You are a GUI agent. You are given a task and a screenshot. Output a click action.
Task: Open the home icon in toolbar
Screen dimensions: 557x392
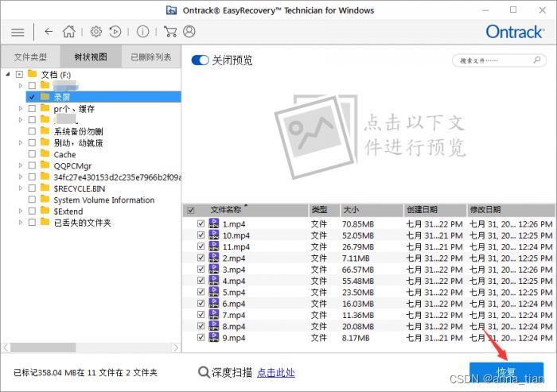point(69,32)
